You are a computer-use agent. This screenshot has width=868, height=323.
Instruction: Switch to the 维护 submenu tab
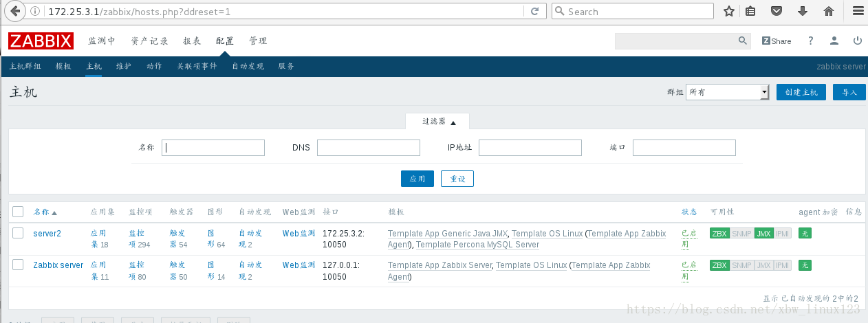124,67
